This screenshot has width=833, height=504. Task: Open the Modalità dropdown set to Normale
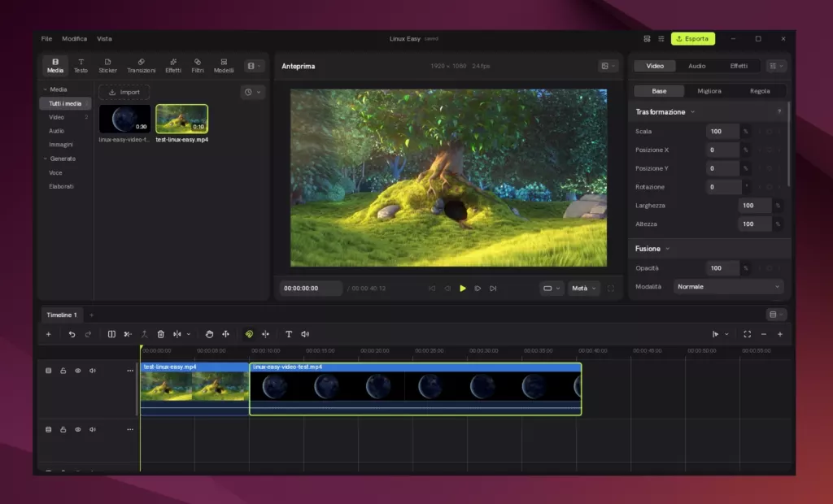click(x=728, y=287)
